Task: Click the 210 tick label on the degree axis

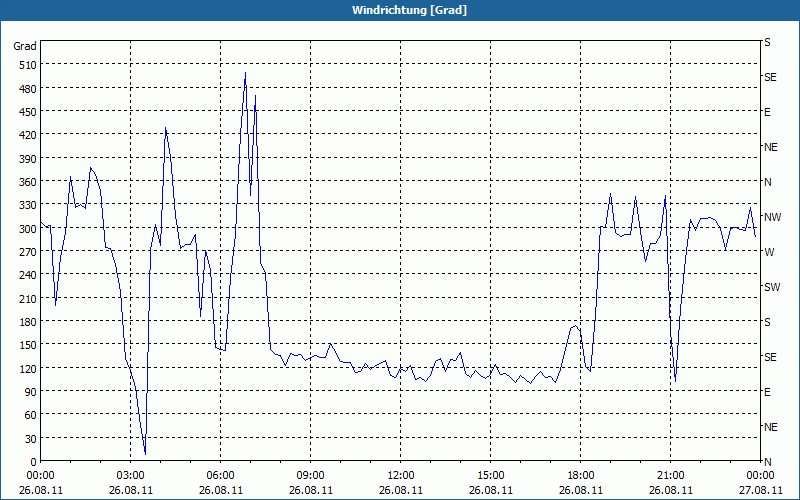Action: [x=28, y=298]
